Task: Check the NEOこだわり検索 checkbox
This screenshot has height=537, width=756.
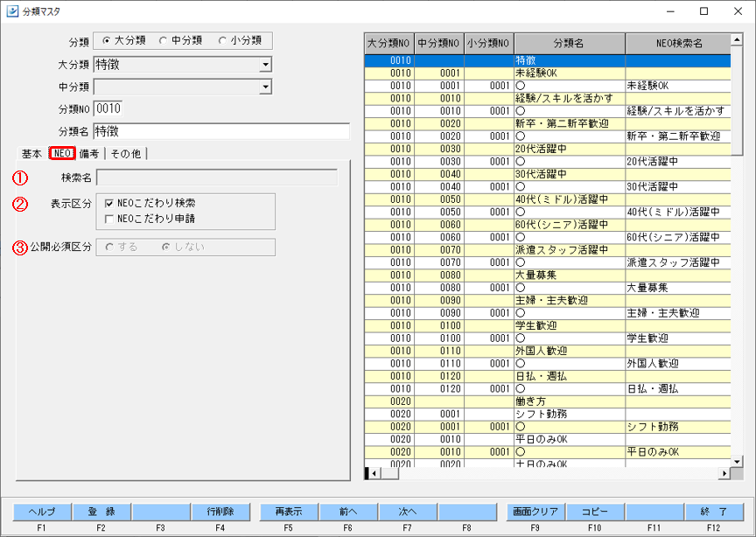Action: pyautogui.click(x=109, y=204)
